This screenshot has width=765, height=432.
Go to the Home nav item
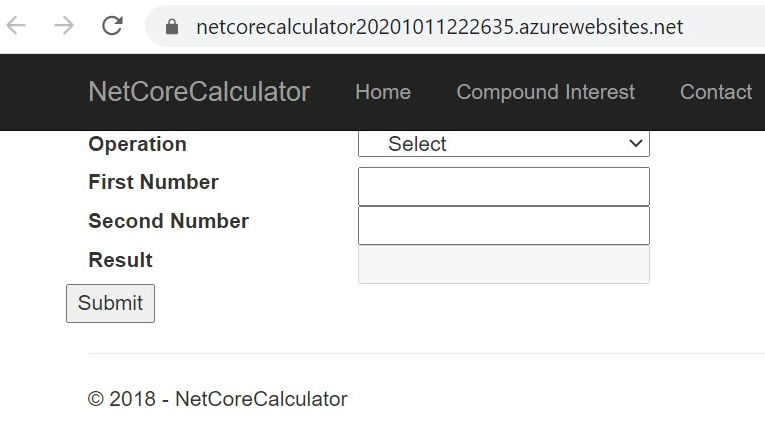[x=383, y=92]
